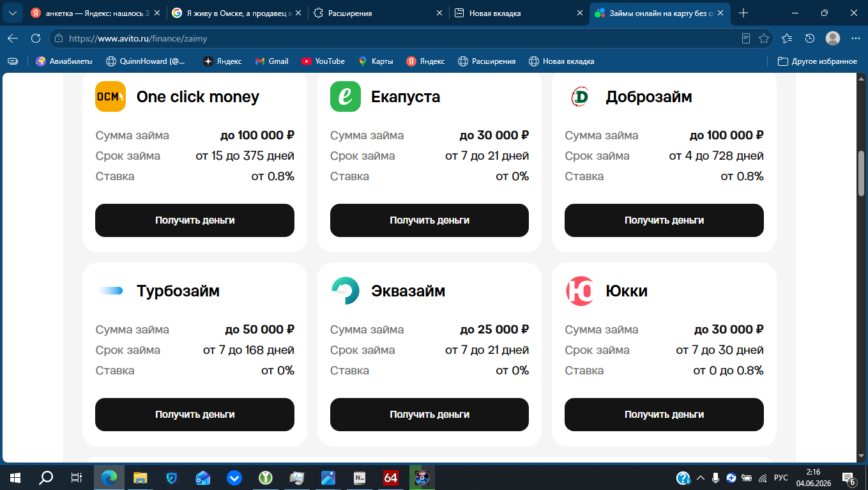
Task: Switch input language РУС indicator
Action: click(780, 477)
